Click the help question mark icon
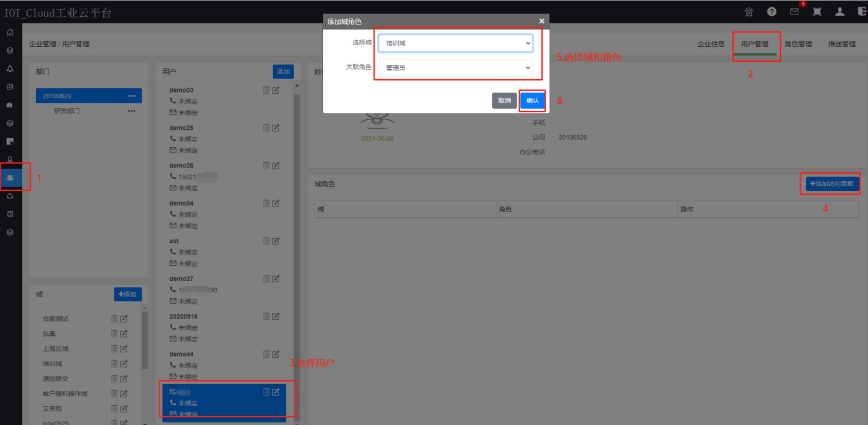This screenshot has width=868, height=425. [772, 12]
